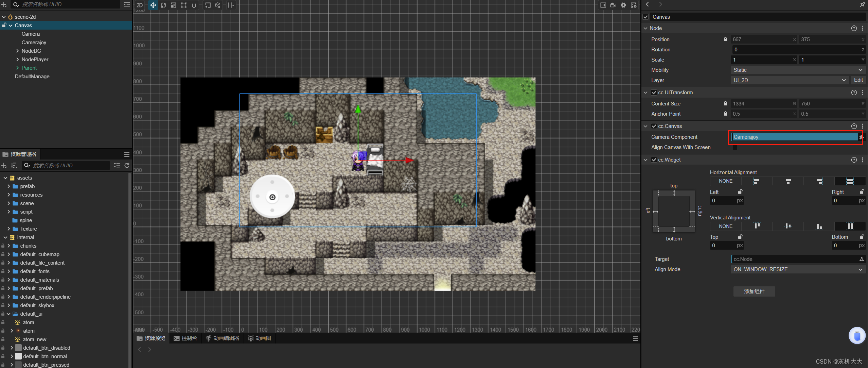868x368 pixels.
Task: Collapse the internal assets database
Action: pyautogui.click(x=5, y=237)
